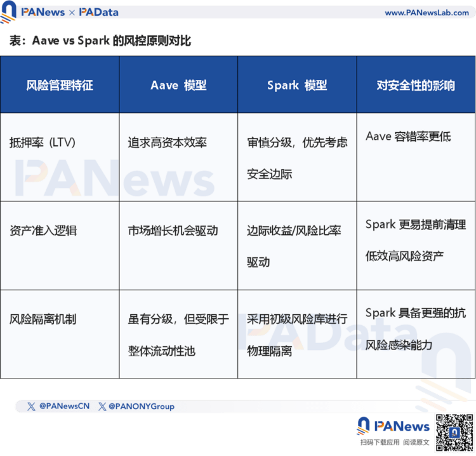
Task: Select the Aave 模型 column header
Action: pyautogui.click(x=178, y=85)
